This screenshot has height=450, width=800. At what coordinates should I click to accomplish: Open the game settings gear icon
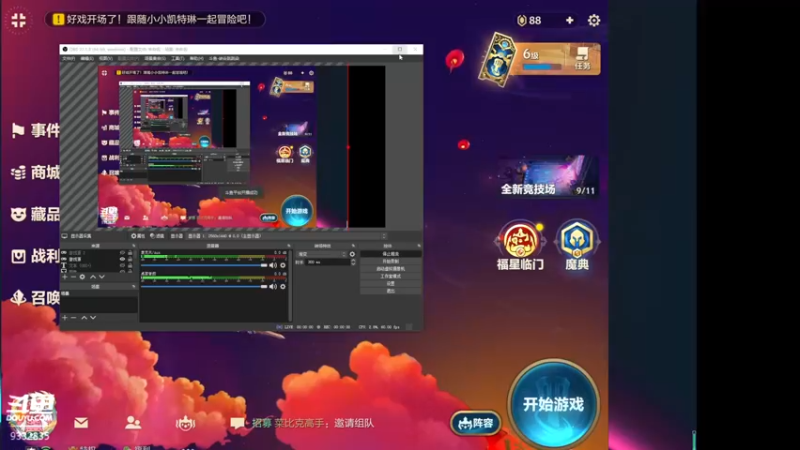tap(594, 20)
